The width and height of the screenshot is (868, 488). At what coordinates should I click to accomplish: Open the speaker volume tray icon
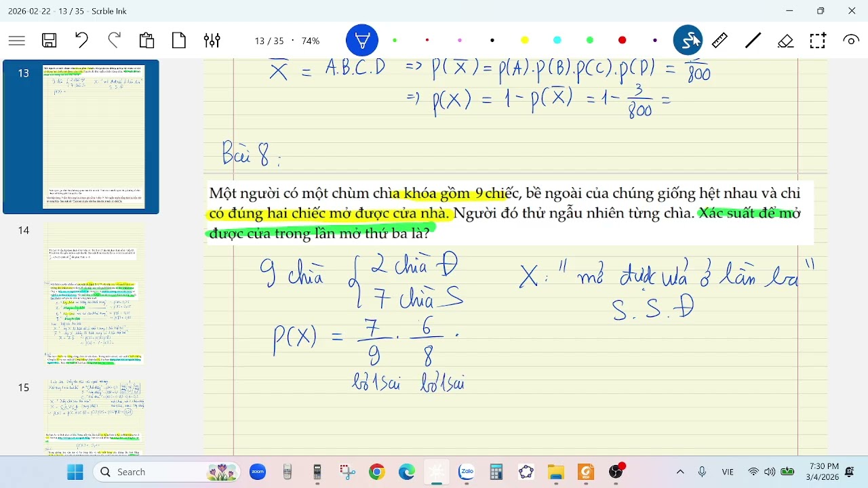coord(770,472)
